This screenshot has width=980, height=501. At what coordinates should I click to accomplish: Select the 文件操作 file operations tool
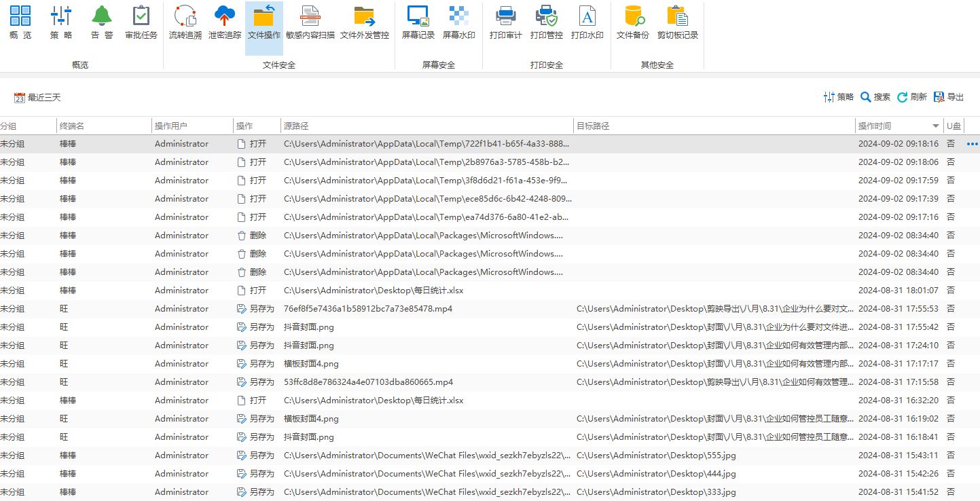tap(264, 27)
